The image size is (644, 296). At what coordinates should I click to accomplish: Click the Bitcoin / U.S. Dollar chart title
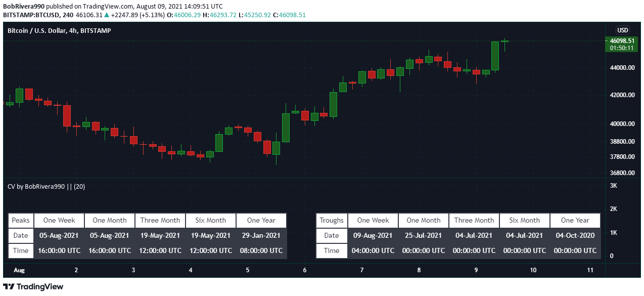click(x=59, y=30)
